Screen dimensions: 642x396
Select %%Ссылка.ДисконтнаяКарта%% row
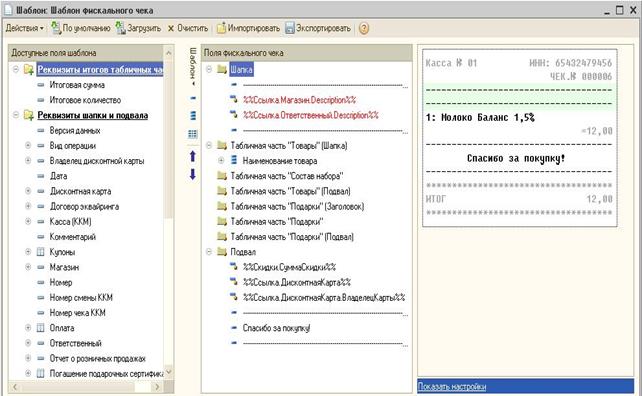[x=297, y=282]
